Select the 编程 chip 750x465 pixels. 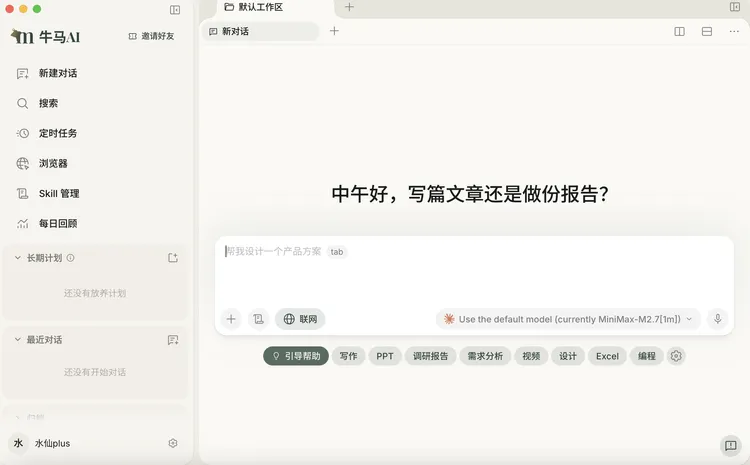coord(647,356)
